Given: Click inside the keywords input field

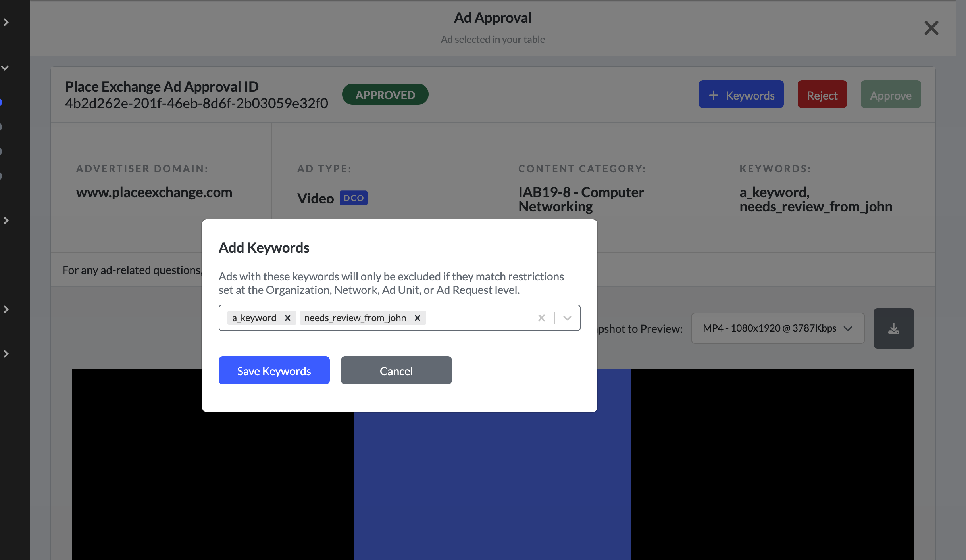Looking at the screenshot, I should pyautogui.click(x=480, y=318).
